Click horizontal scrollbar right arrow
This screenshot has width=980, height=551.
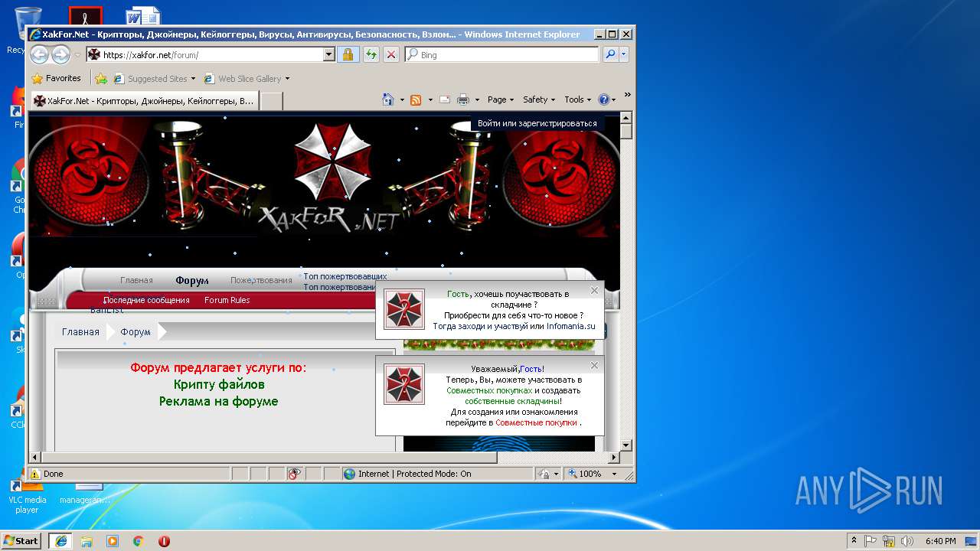pos(613,458)
